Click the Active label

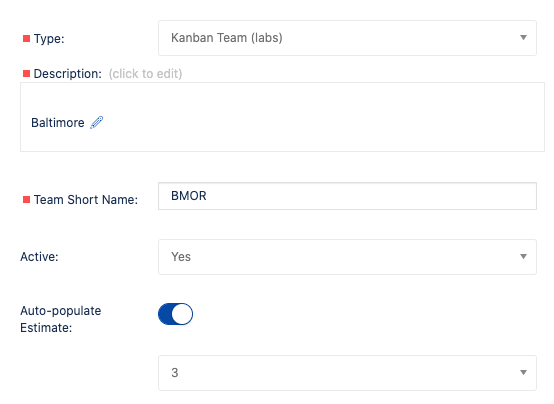pos(39,257)
